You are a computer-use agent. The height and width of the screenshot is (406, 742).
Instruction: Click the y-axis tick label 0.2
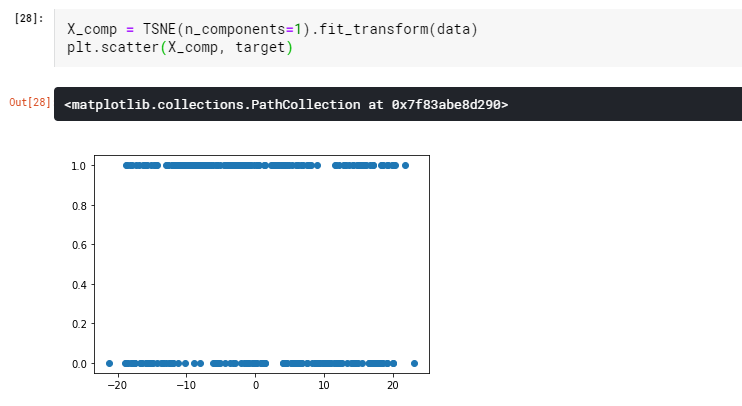click(x=79, y=324)
